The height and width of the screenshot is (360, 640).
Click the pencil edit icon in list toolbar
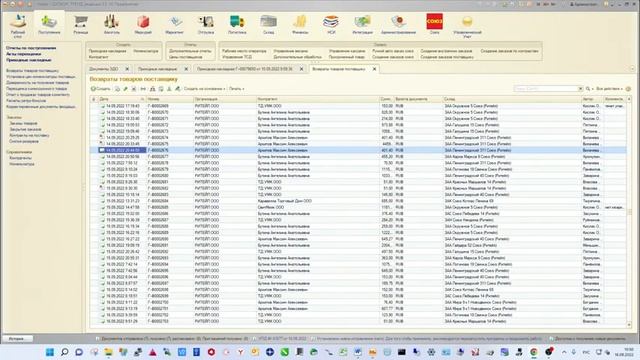coord(125,89)
